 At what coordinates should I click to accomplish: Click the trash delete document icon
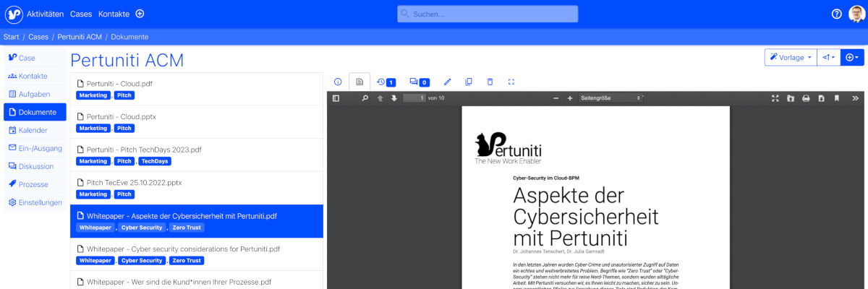click(490, 82)
